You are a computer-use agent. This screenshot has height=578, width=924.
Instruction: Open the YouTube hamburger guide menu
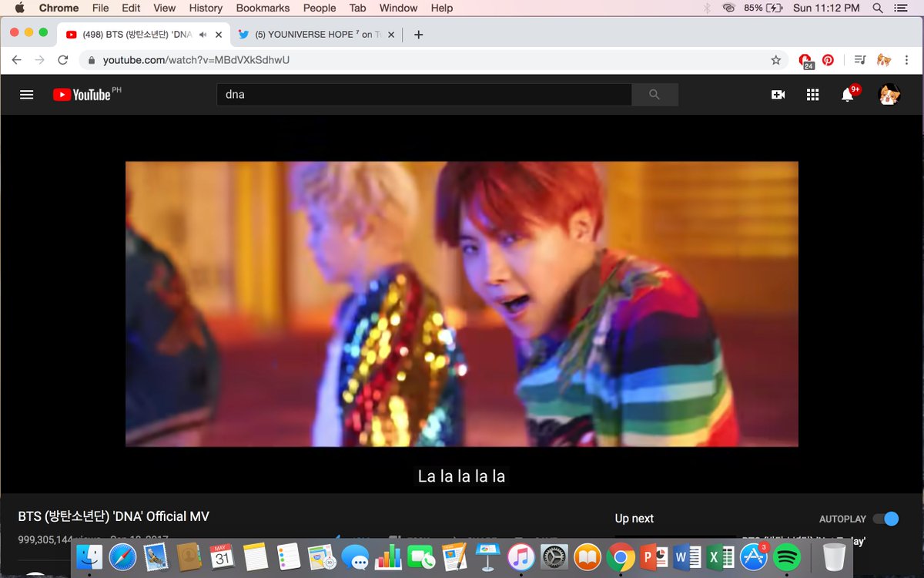(27, 95)
